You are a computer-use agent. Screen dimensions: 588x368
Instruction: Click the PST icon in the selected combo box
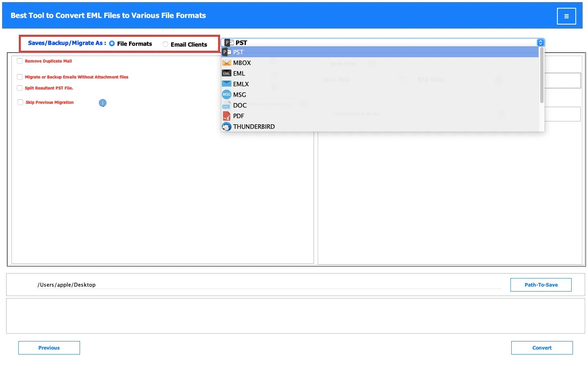pyautogui.click(x=229, y=43)
